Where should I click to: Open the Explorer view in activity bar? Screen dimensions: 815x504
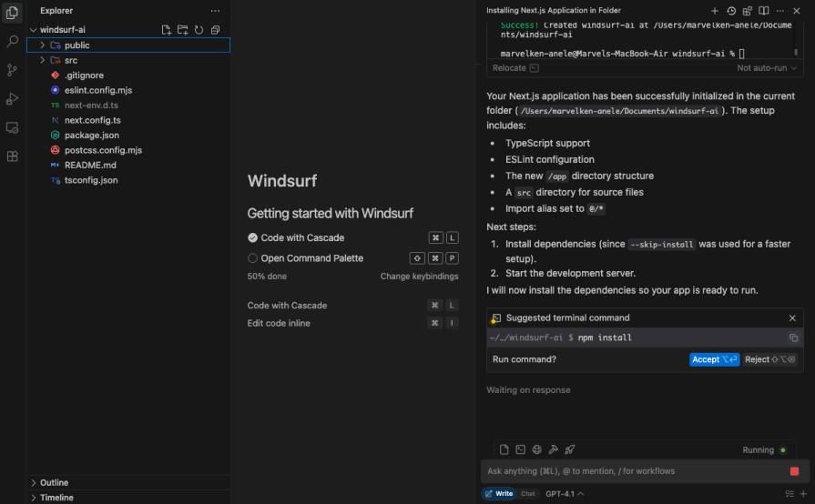[x=12, y=13]
